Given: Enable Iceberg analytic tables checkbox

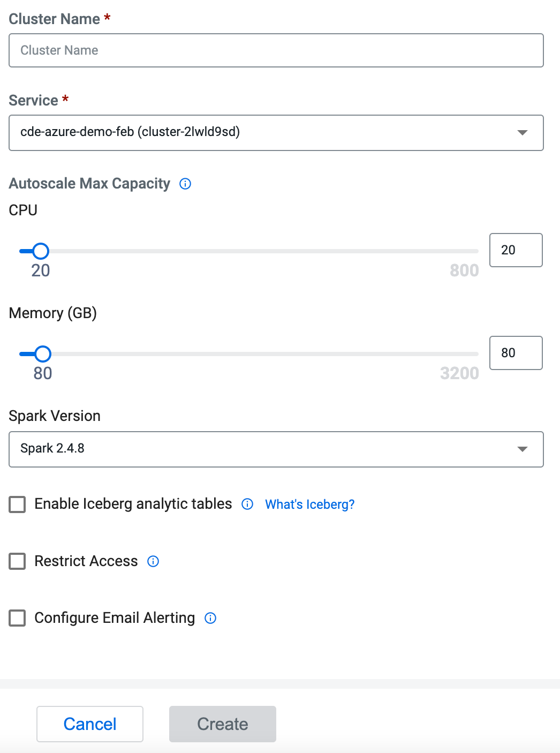Looking at the screenshot, I should point(18,504).
